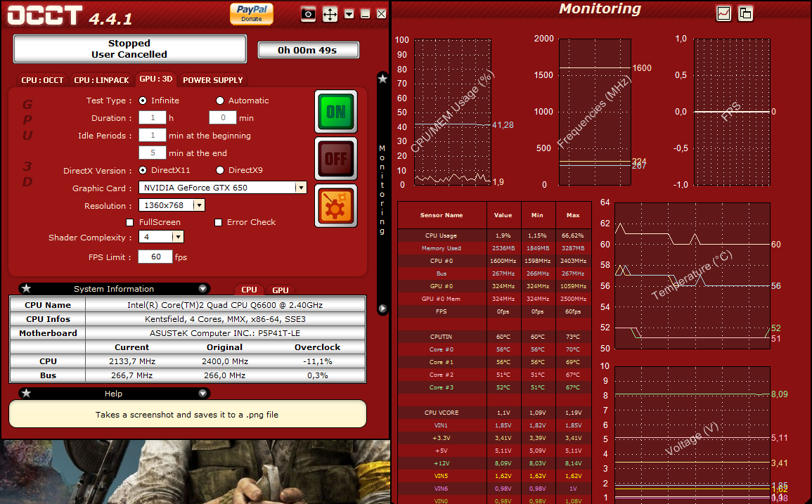This screenshot has width=812, height=504.
Task: Click the star icon next to Help
Action: (27, 393)
